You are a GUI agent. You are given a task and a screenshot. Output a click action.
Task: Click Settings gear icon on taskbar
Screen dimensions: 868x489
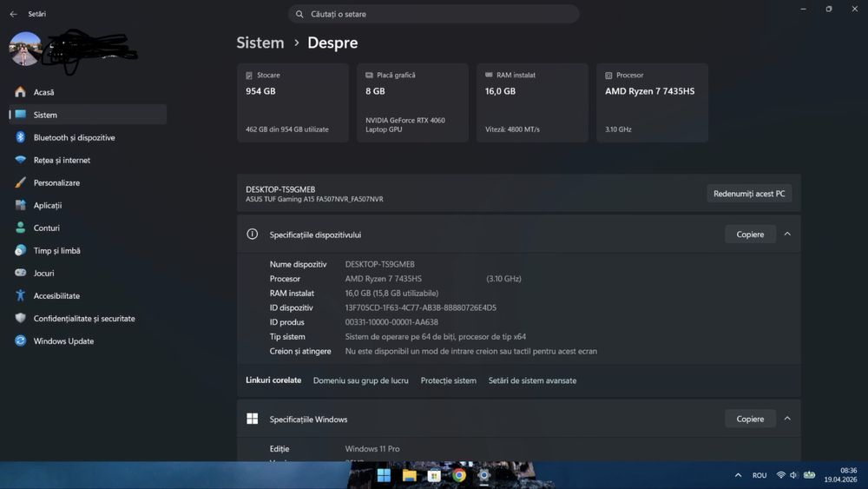[483, 475]
